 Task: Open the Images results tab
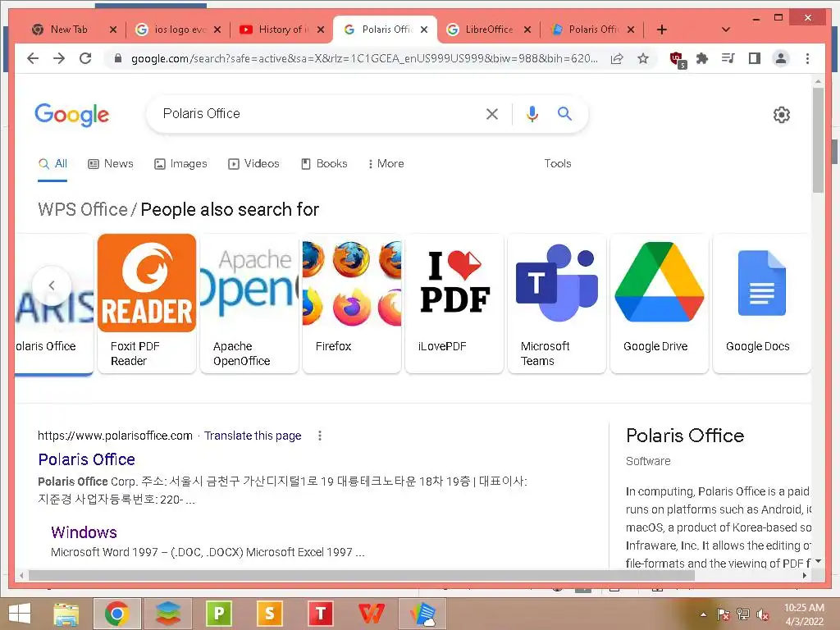pos(180,164)
